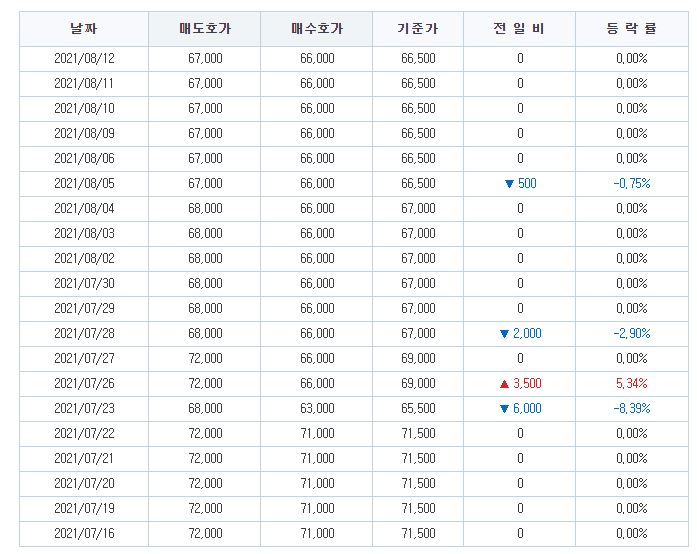The width and height of the screenshot is (697, 554).
Task: Select the date cell 2021/08/10
Action: pos(84,108)
